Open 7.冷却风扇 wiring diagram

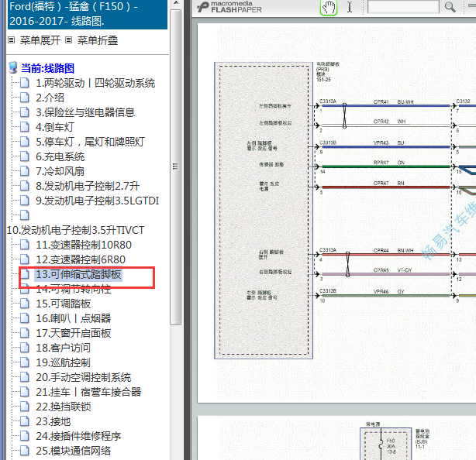60,171
